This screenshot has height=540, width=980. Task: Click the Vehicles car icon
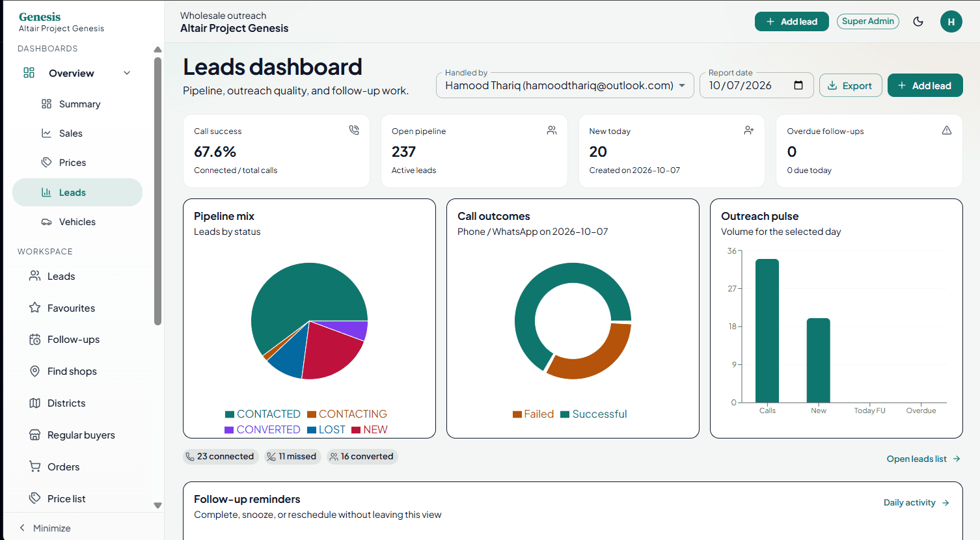(46, 222)
